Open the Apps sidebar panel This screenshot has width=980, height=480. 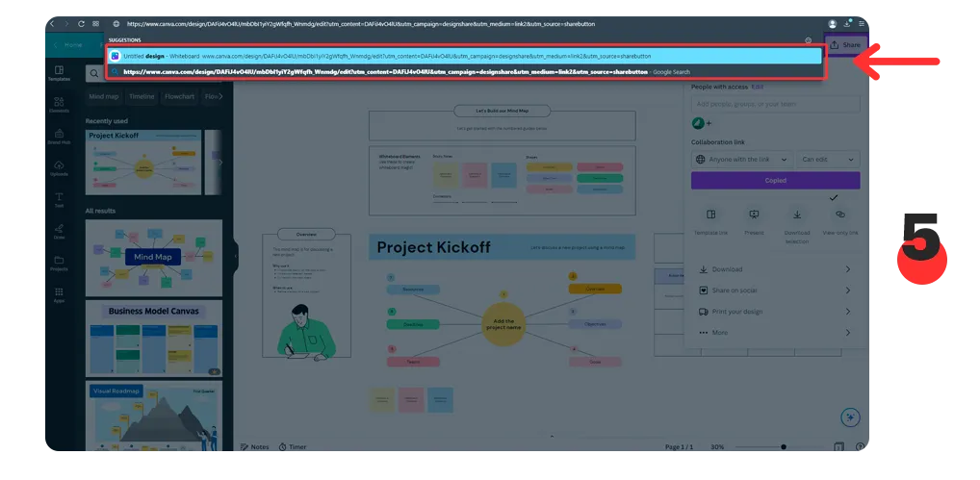coord(60,293)
